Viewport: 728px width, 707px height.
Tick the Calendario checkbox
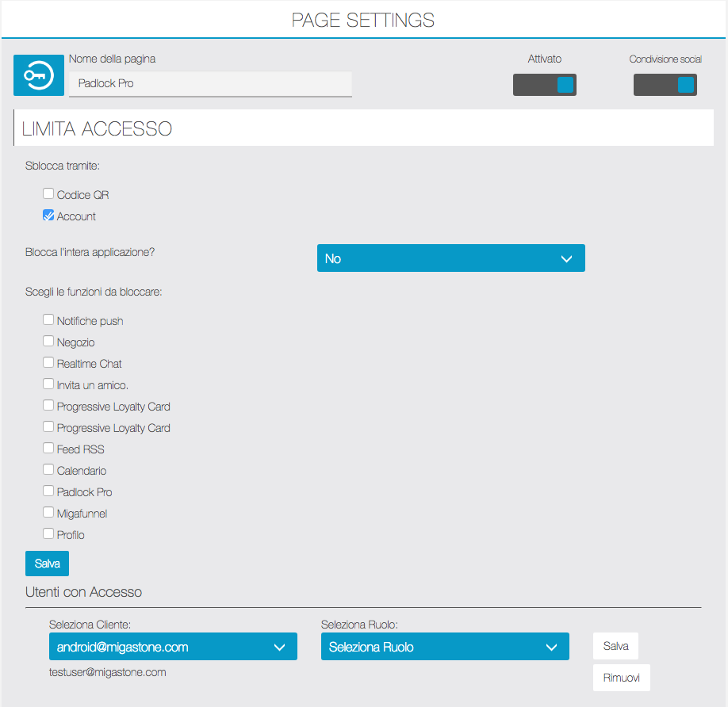pyautogui.click(x=48, y=469)
